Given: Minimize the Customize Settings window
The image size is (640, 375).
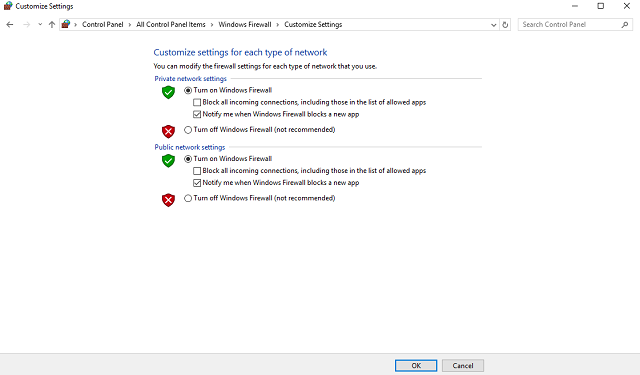Looking at the screenshot, I should pyautogui.click(x=575, y=6).
